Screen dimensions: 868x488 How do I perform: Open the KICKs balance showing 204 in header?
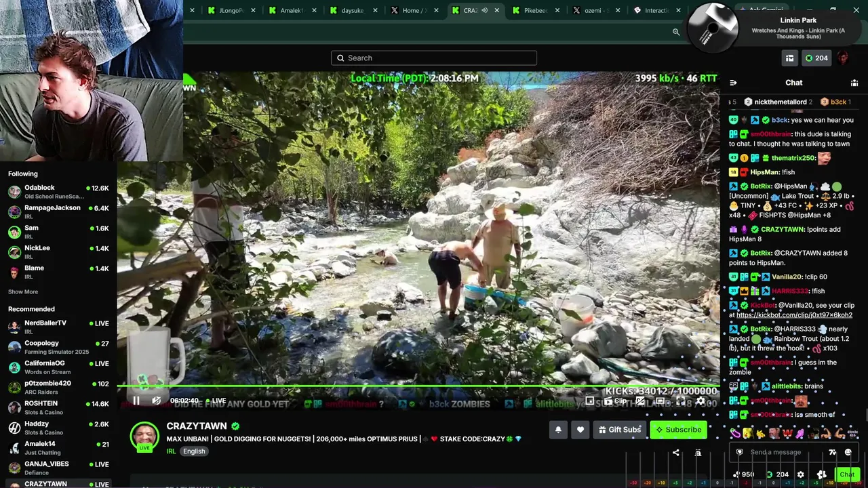[816, 58]
